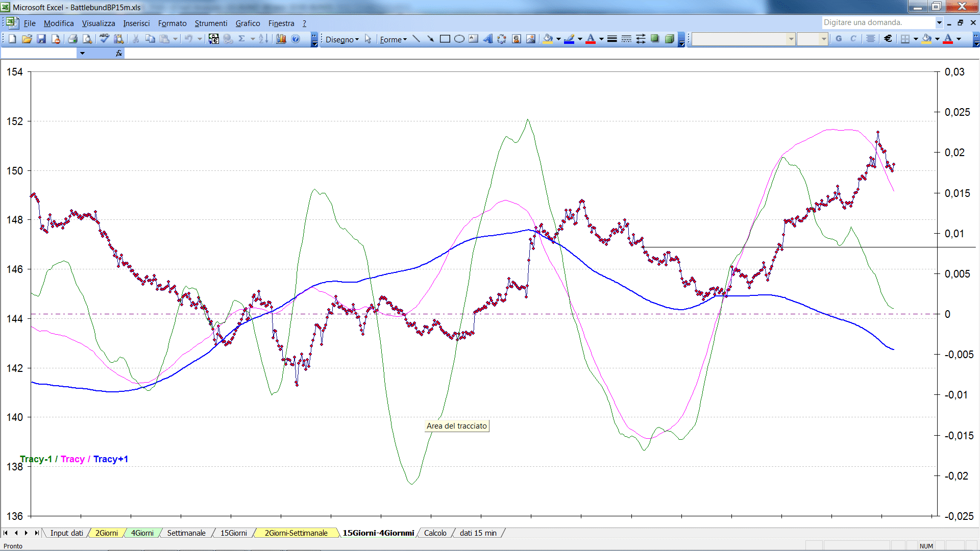Switch to the Calcolo sheet tab
The width and height of the screenshot is (980, 551).
tap(435, 533)
